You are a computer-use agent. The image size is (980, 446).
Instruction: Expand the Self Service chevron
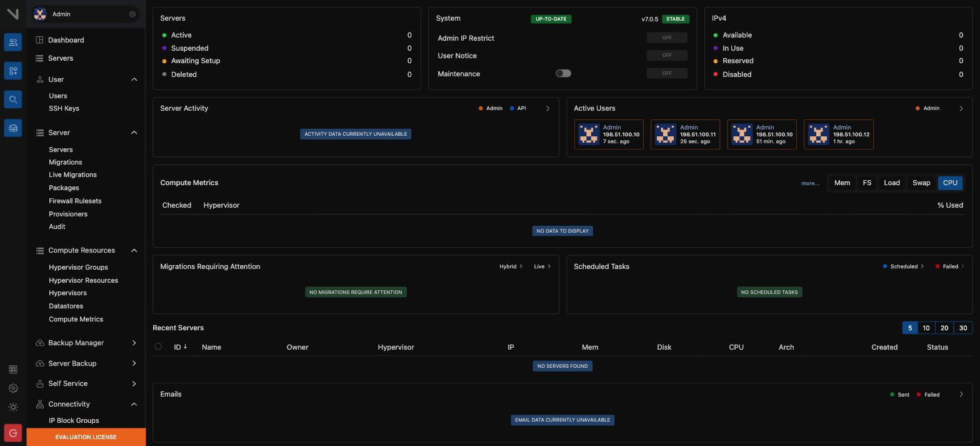pos(134,383)
